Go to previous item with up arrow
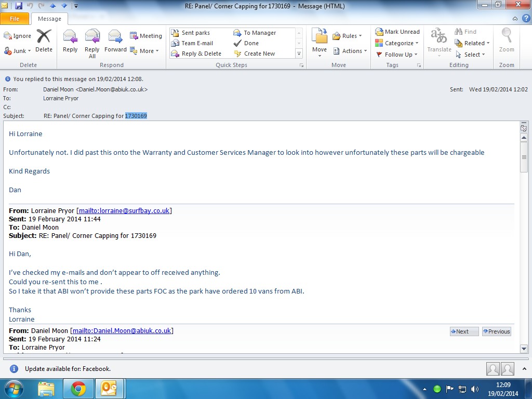 (52, 5)
